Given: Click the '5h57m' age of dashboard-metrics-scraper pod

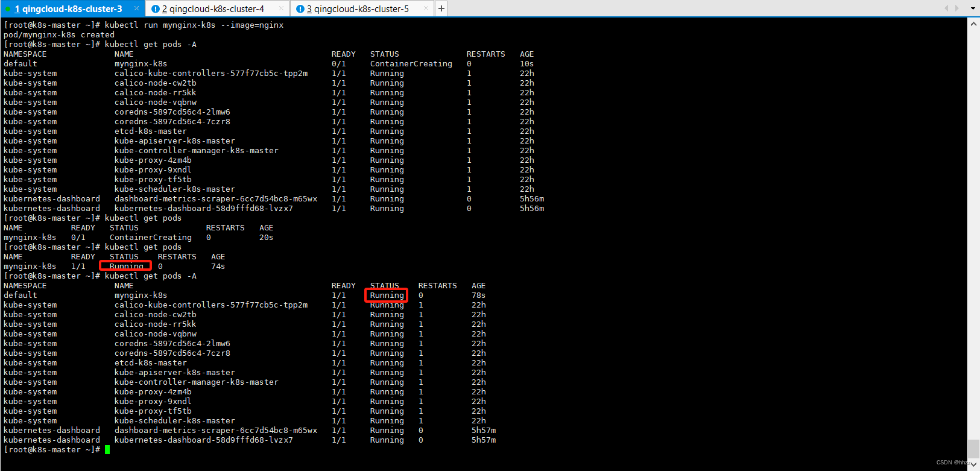Looking at the screenshot, I should coord(484,431).
